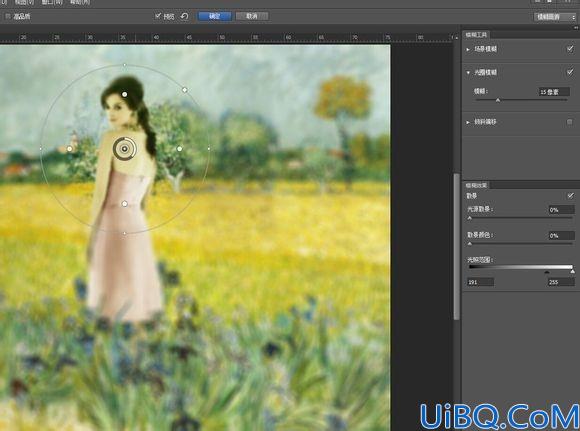Expand the 倾斜偏移 section
Viewport: 580px width, 431px height.
coord(468,122)
